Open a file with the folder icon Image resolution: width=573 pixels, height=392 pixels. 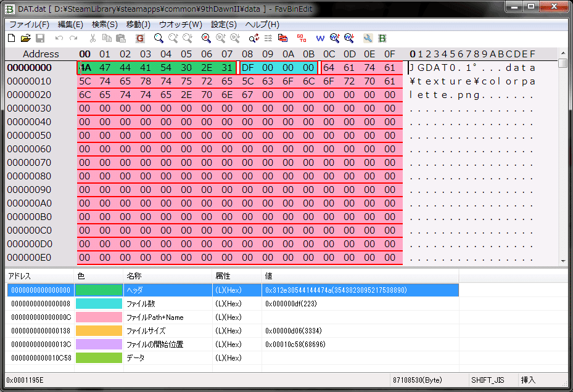pyautogui.click(x=25, y=38)
